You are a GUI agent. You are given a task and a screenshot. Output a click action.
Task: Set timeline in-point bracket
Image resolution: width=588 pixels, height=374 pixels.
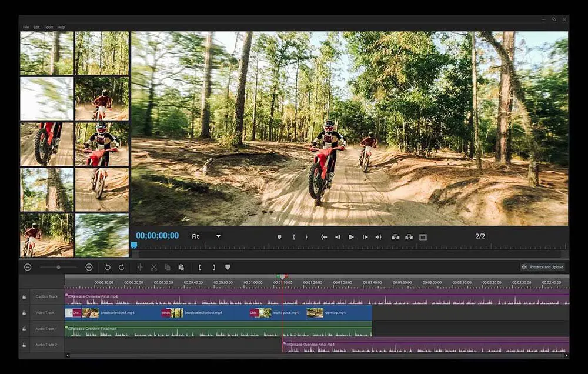[200, 267]
